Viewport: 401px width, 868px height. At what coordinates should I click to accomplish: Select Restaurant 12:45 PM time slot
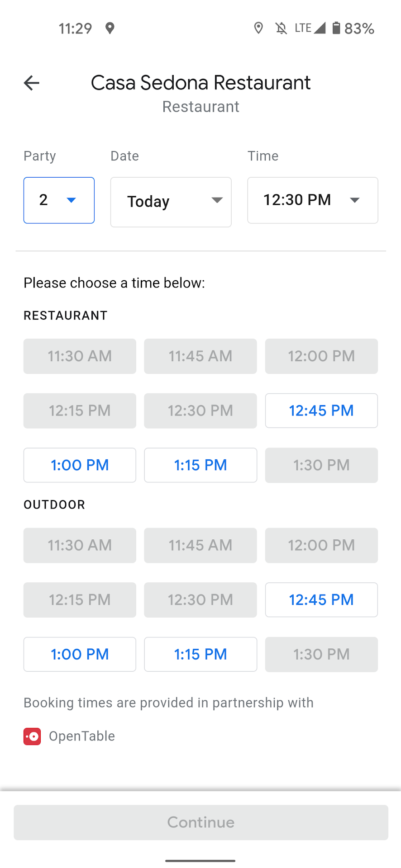[x=321, y=410]
